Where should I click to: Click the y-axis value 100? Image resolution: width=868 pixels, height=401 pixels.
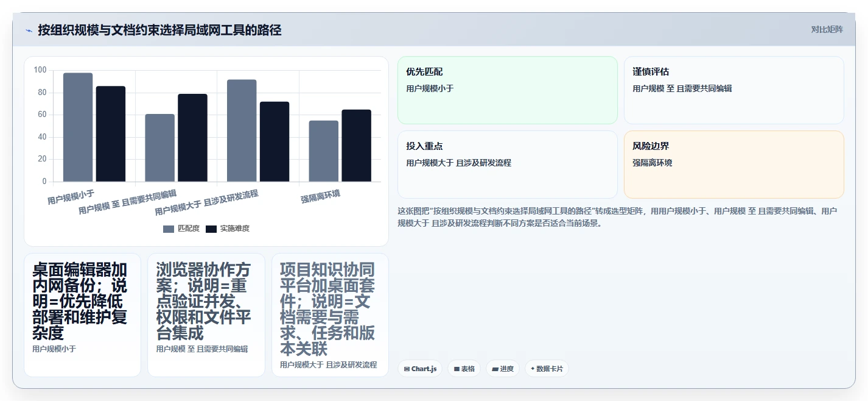(x=40, y=70)
